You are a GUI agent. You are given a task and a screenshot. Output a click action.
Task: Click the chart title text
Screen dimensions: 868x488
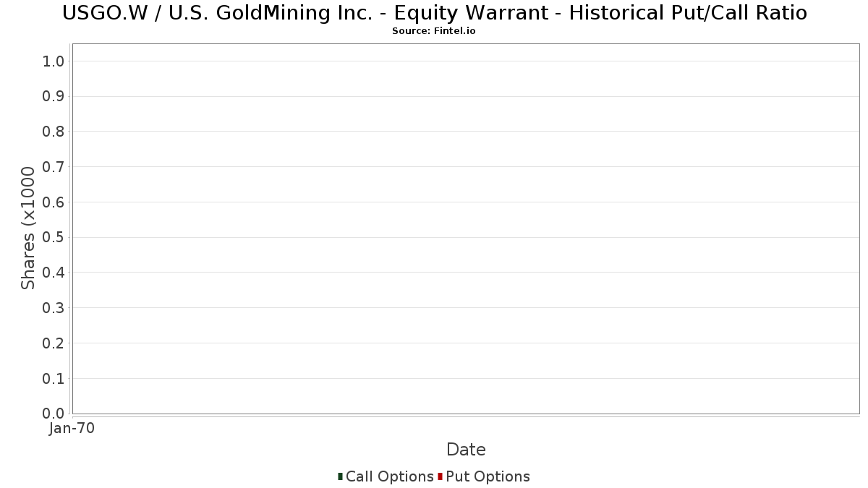click(434, 13)
